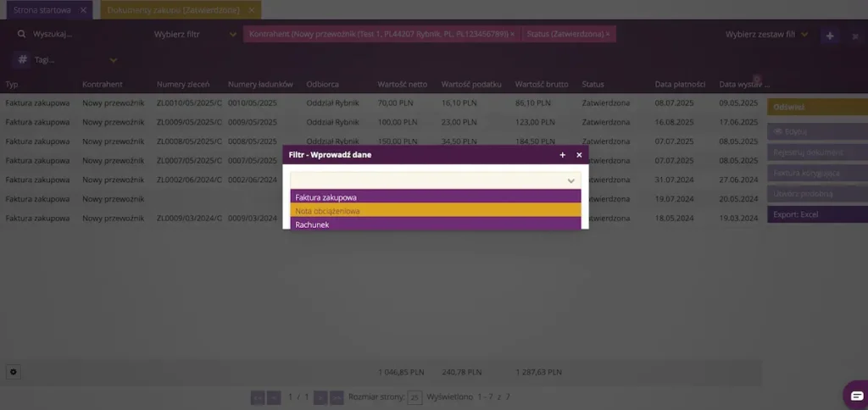Open the dropdown arrow in filter dialog
The width and height of the screenshot is (868, 410).
[571, 180]
